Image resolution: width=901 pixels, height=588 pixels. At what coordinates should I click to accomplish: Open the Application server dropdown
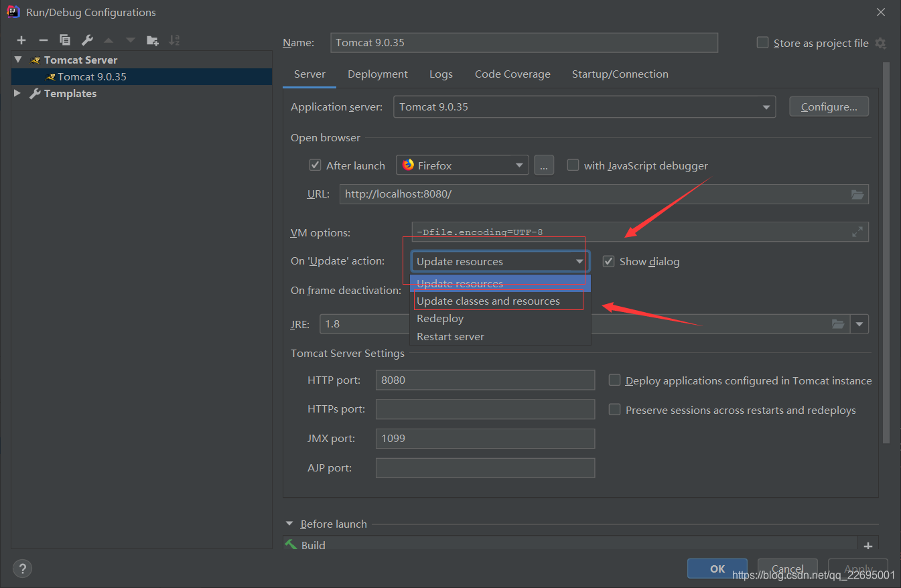coord(584,107)
